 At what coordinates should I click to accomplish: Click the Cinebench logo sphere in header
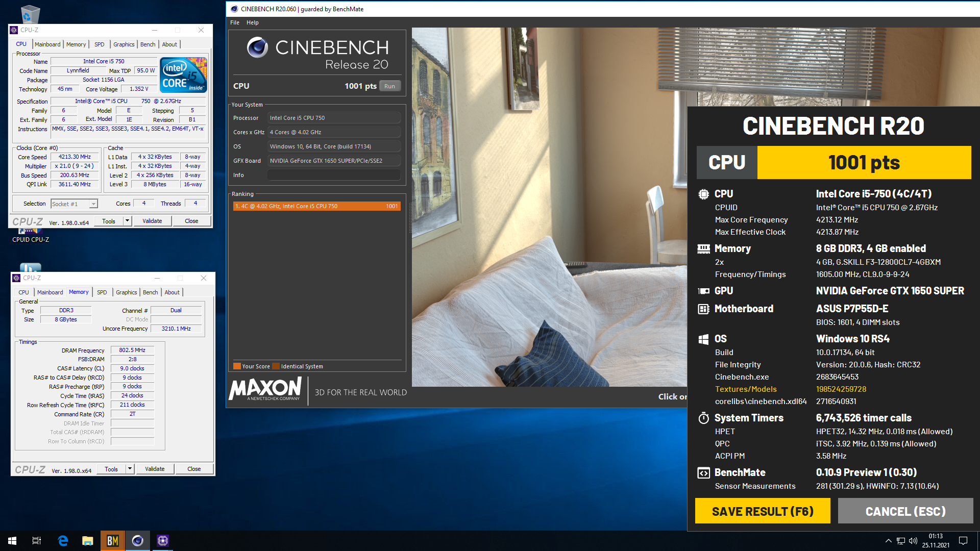(x=257, y=47)
